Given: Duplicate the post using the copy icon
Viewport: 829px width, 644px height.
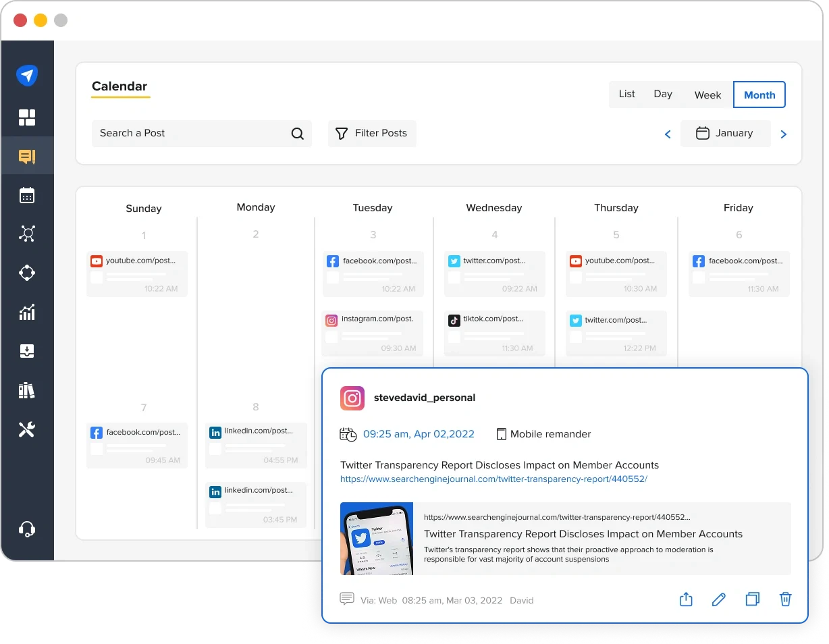Looking at the screenshot, I should tap(752, 599).
